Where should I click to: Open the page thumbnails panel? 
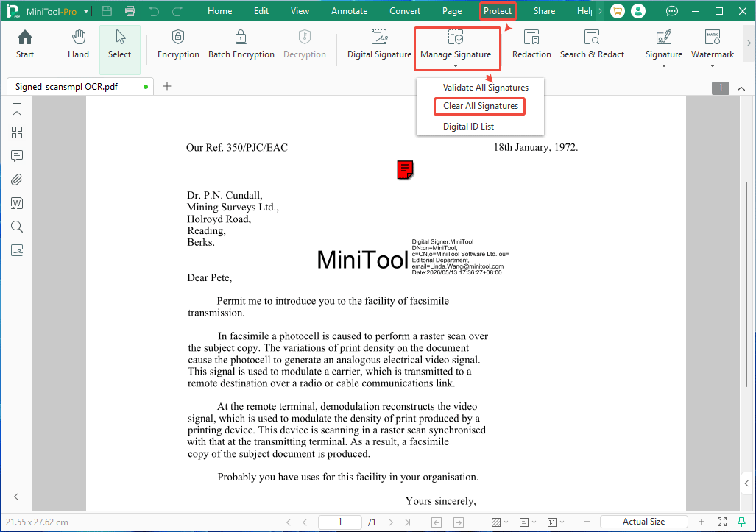[x=17, y=132]
